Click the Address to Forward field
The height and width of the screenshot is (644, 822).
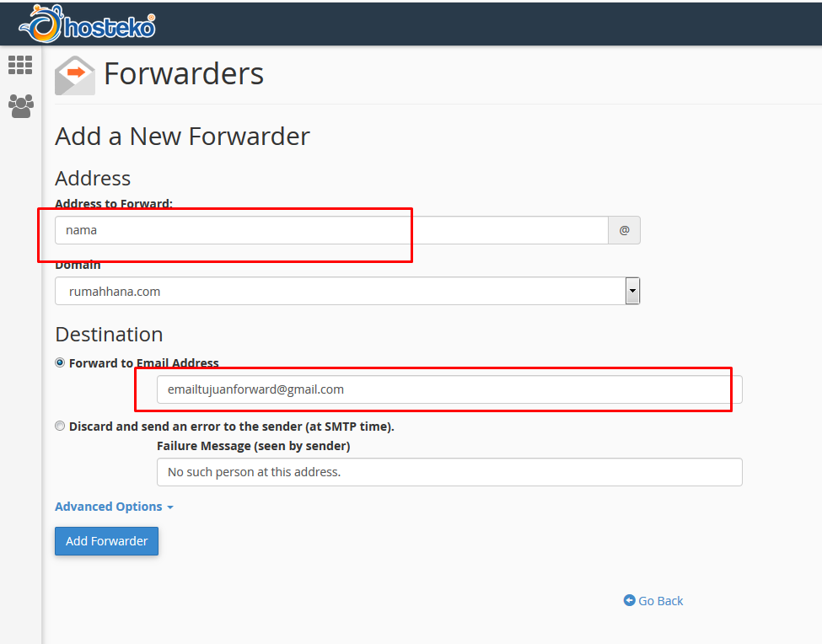331,230
